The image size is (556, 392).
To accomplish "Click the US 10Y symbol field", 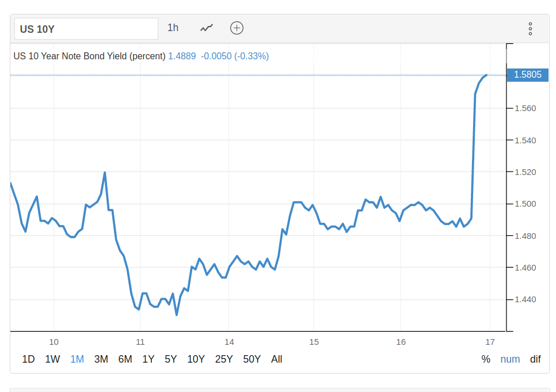I will pos(86,29).
